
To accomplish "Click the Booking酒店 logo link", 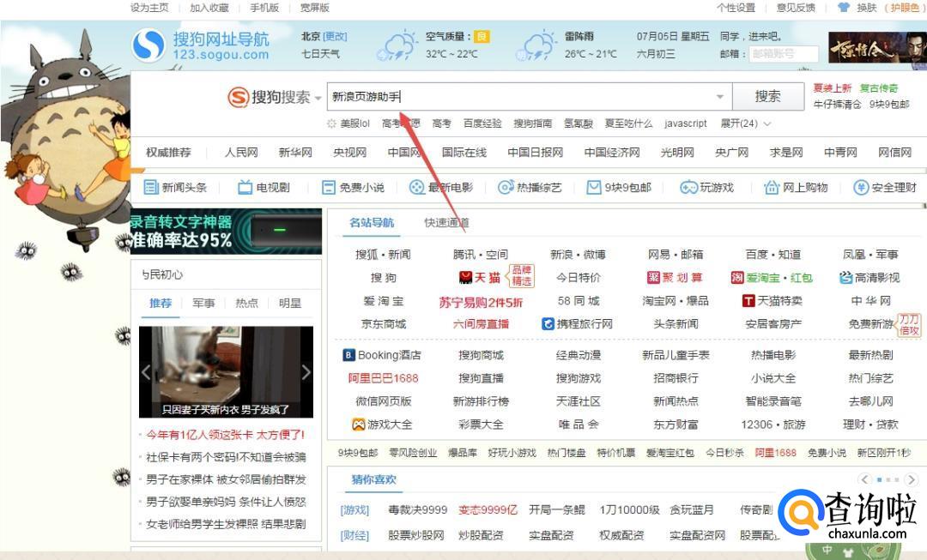I will coord(382,355).
